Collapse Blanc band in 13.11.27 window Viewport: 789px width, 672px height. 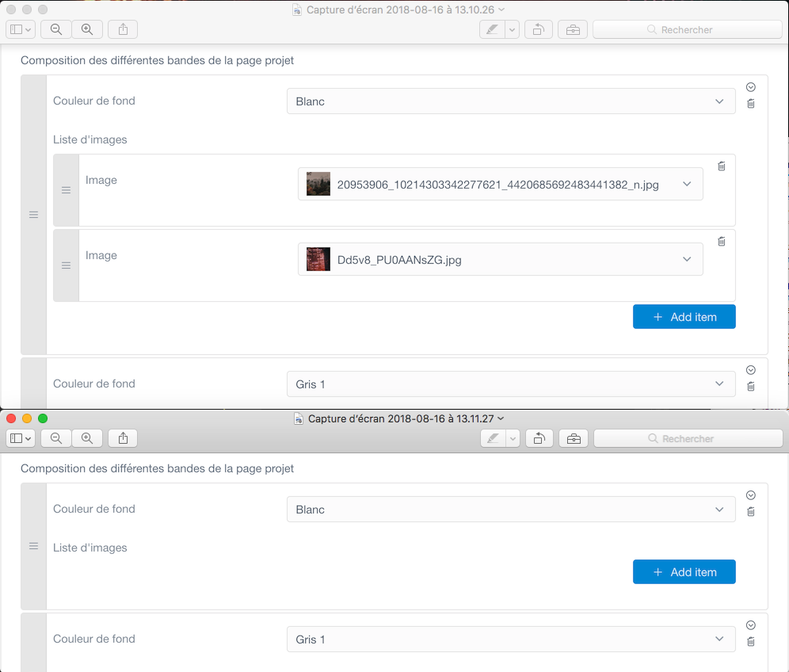751,495
